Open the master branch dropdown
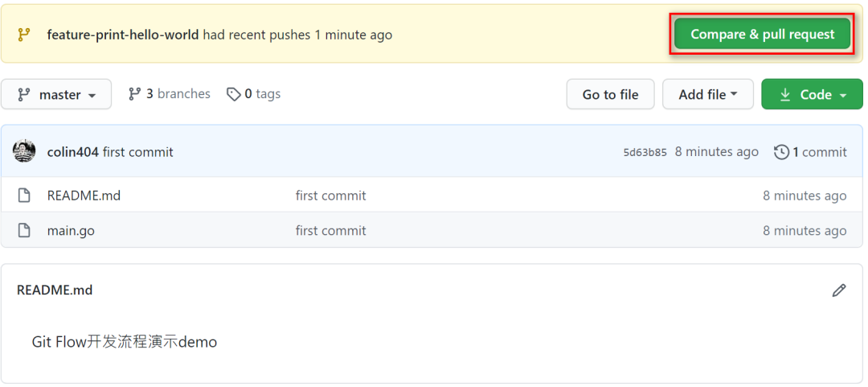 [x=56, y=95]
